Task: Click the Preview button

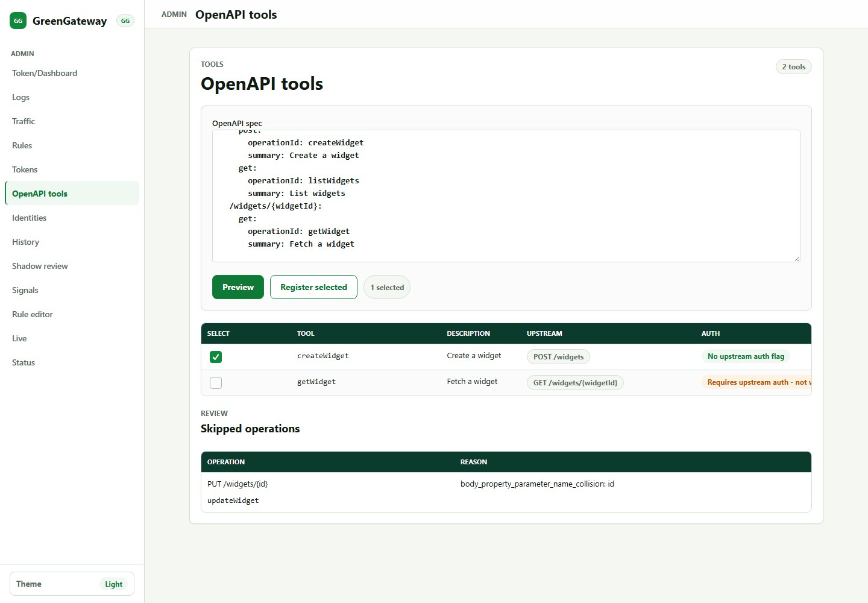Action: [x=238, y=287]
